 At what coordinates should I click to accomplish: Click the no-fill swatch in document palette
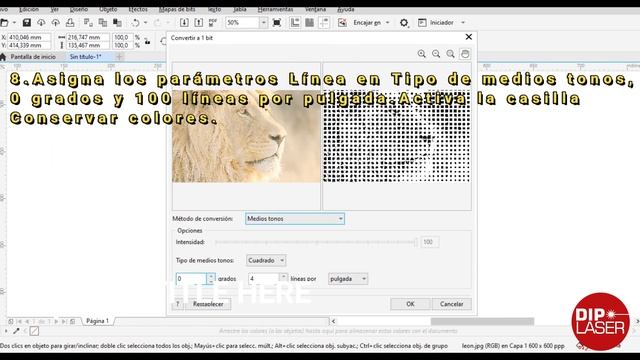[34, 331]
